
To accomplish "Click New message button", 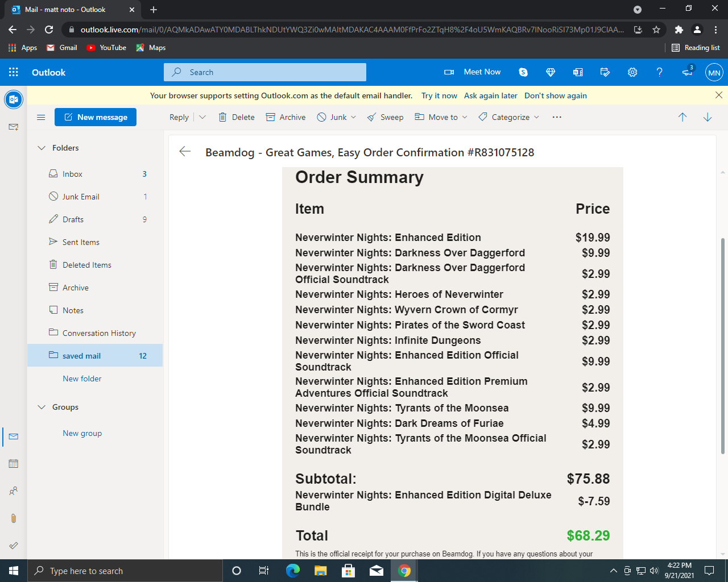I will [96, 117].
